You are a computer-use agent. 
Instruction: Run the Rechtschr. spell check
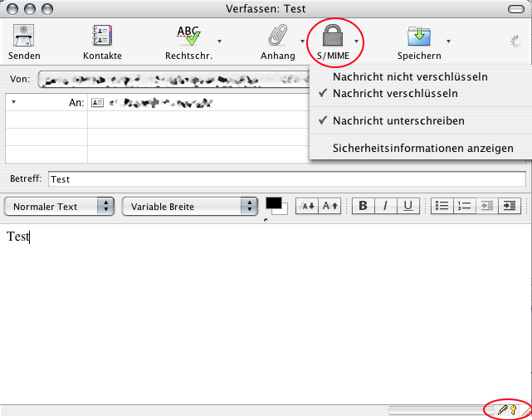[190, 38]
